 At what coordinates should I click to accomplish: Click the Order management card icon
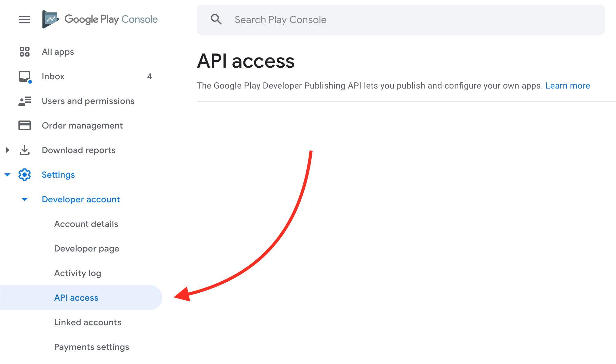(25, 125)
